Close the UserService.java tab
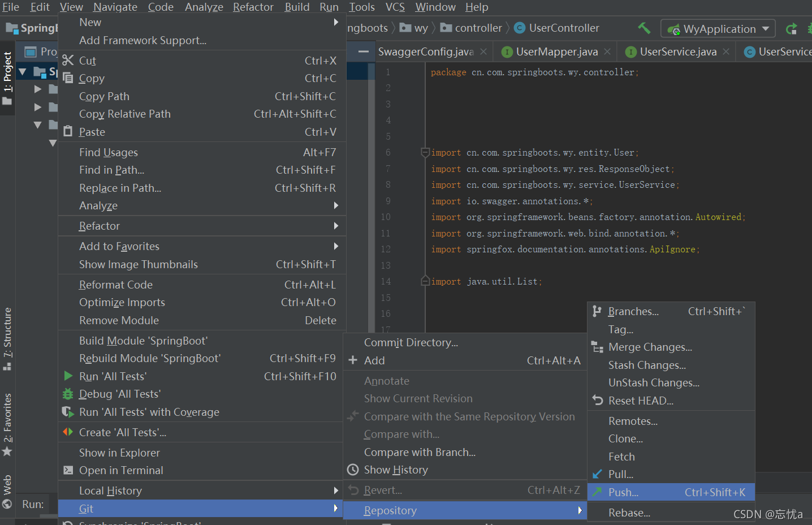This screenshot has height=525, width=812. pos(726,51)
